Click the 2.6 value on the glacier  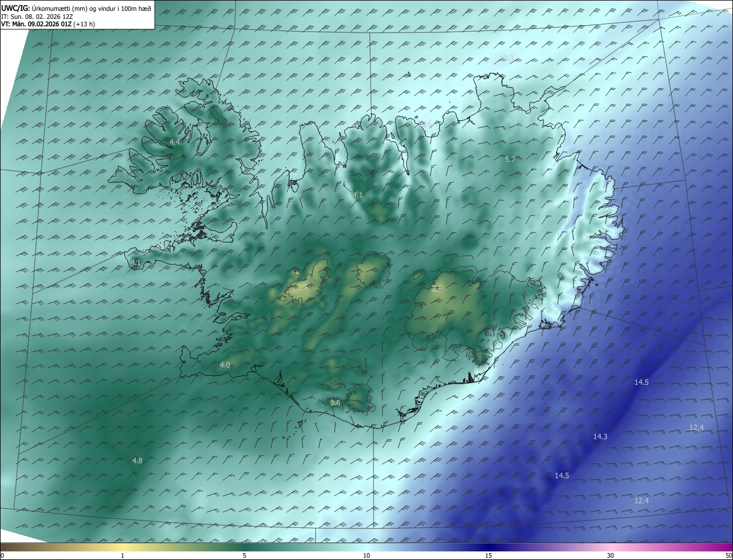click(x=437, y=289)
